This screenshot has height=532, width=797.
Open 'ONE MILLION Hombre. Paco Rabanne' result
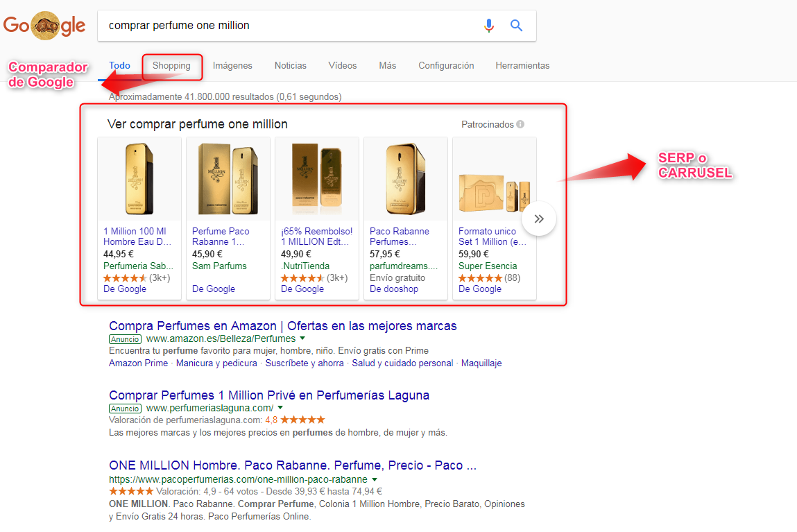pyautogui.click(x=292, y=465)
